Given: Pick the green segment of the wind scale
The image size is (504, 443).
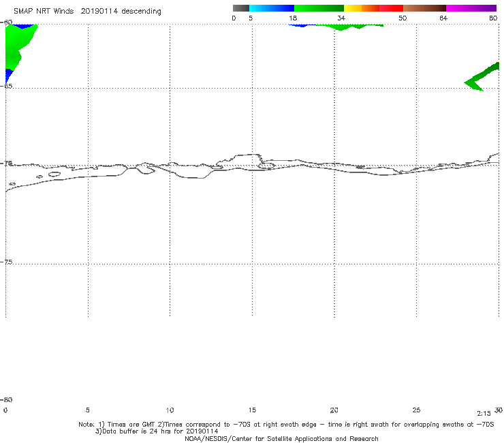Looking at the screenshot, I should click(x=319, y=8).
